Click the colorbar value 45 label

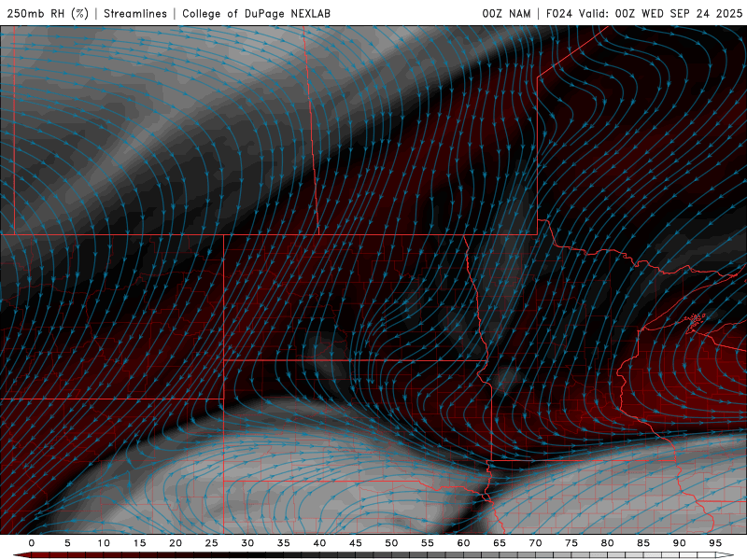[x=356, y=543]
